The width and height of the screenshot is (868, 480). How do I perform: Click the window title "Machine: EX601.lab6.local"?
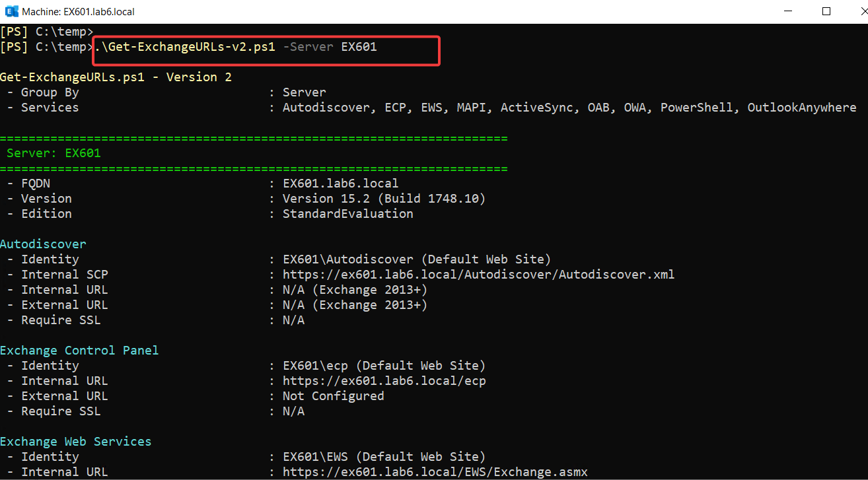(79, 12)
